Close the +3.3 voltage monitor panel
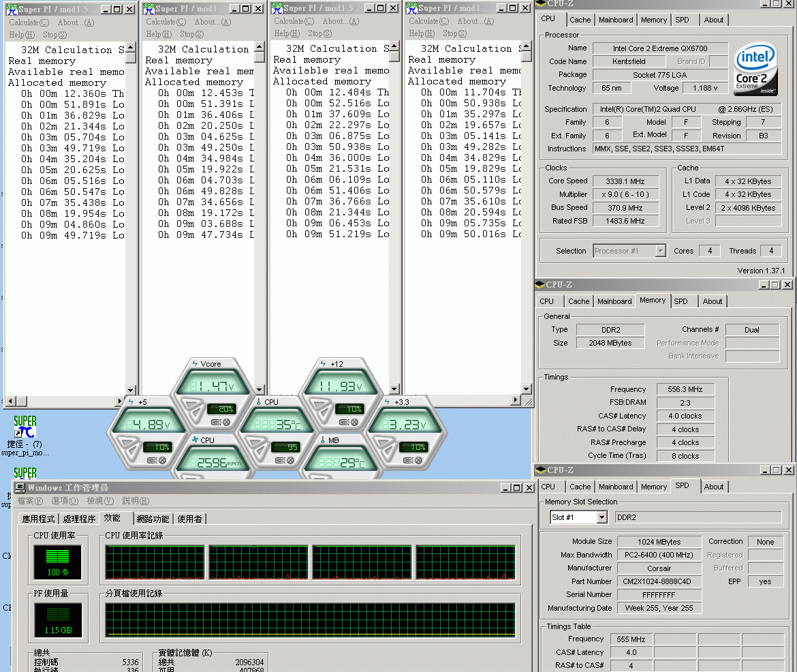797x672 pixels. pos(419,460)
